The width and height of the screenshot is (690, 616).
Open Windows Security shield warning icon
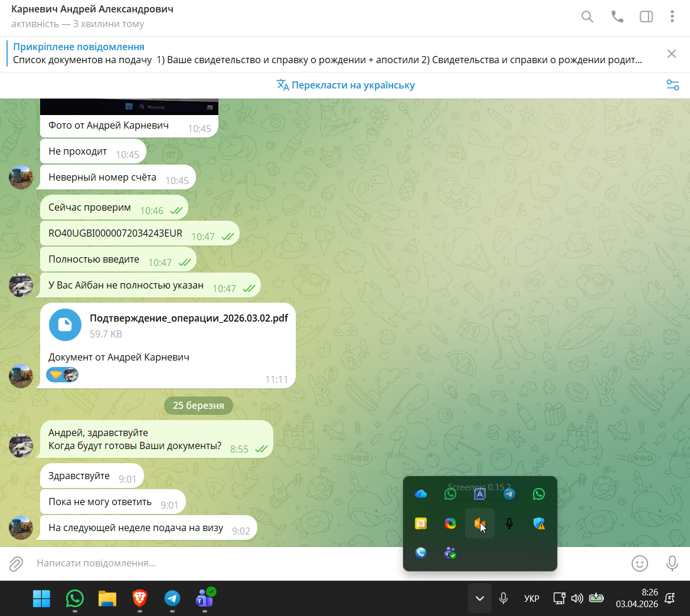[x=539, y=523]
